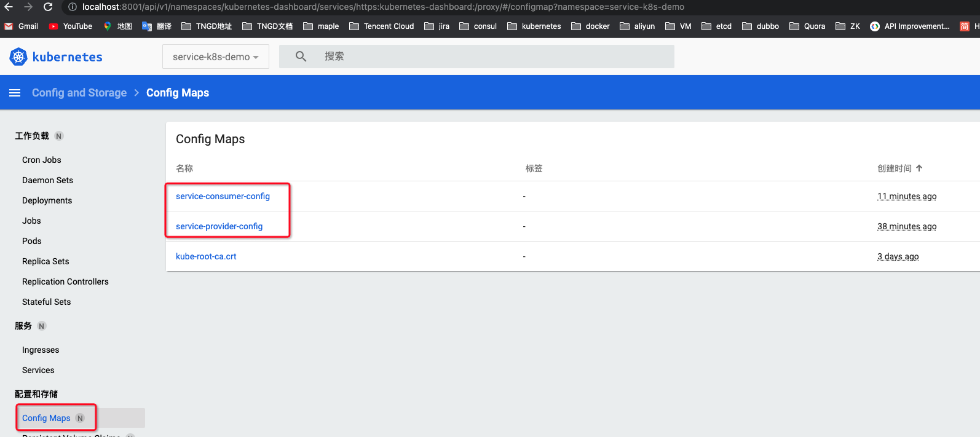Click the browser forward arrow
This screenshot has height=437, width=980.
coord(28,7)
